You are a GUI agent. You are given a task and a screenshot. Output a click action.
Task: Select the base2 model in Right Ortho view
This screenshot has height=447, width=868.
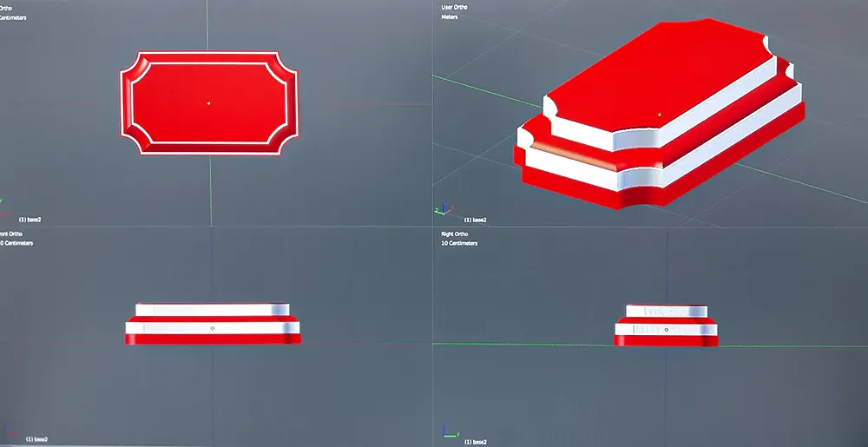666,325
